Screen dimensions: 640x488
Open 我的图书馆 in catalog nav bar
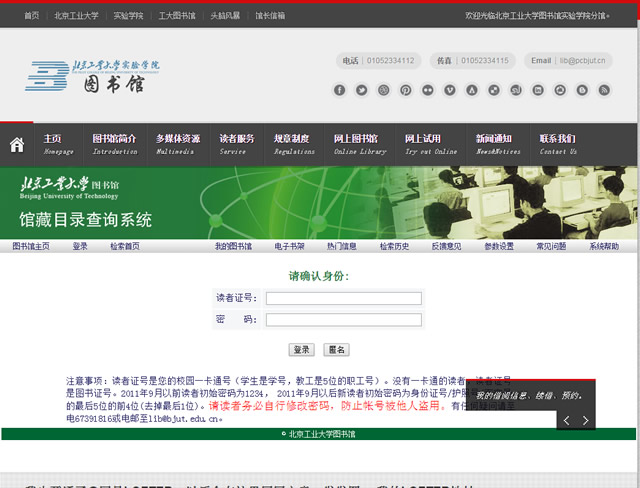(233, 246)
